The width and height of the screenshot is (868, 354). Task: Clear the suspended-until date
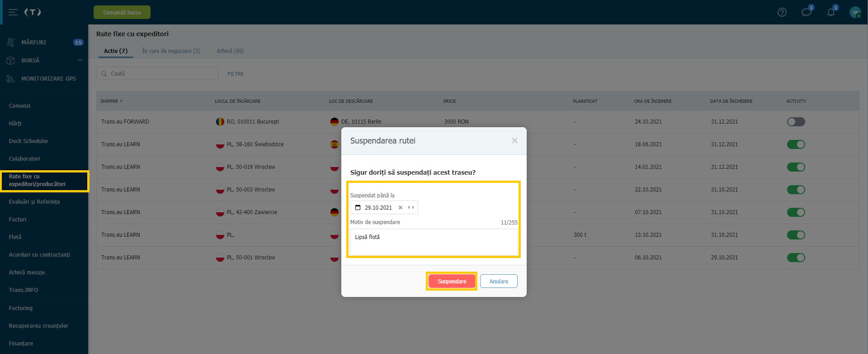tap(401, 207)
